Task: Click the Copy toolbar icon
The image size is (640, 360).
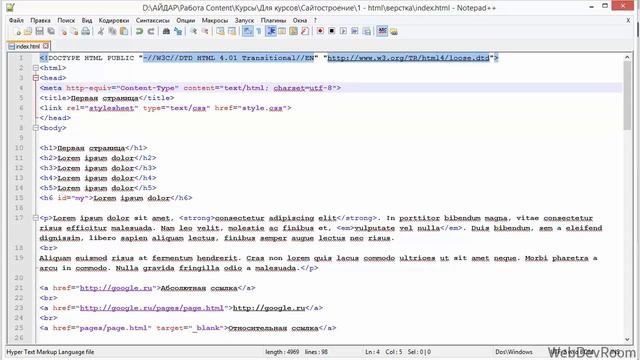Action: click(x=112, y=31)
